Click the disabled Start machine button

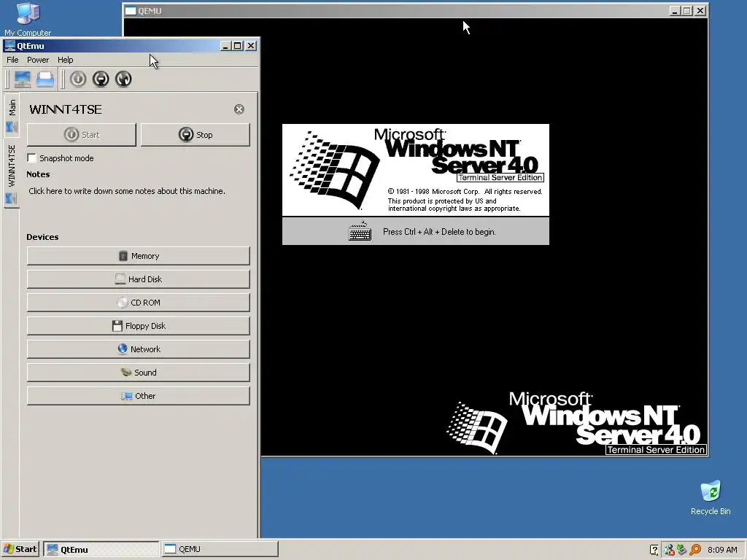coord(82,135)
